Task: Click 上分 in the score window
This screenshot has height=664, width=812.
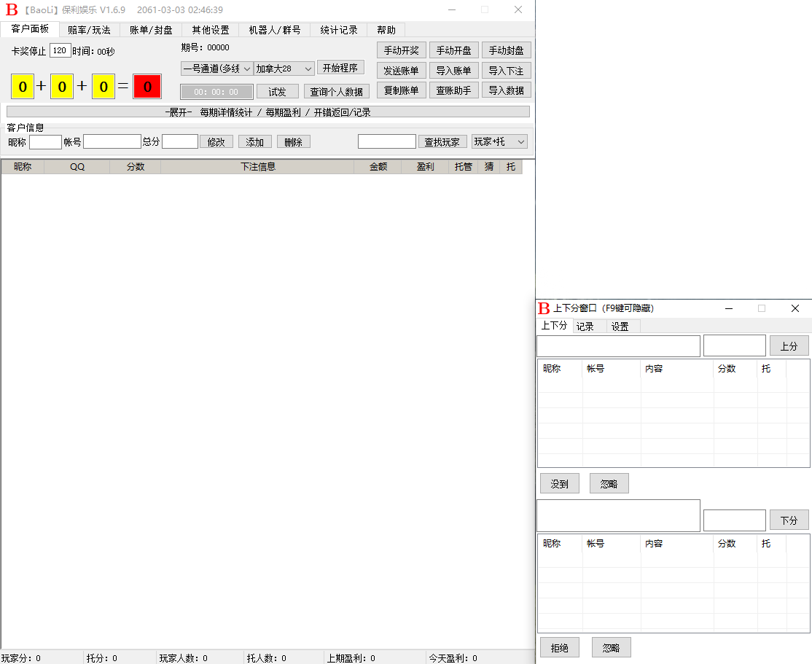Action: pos(789,345)
